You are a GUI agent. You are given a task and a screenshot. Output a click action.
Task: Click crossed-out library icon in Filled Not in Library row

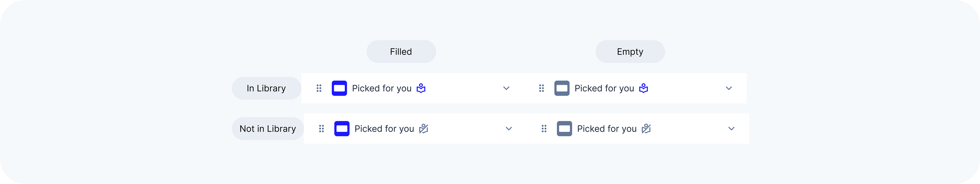point(424,129)
